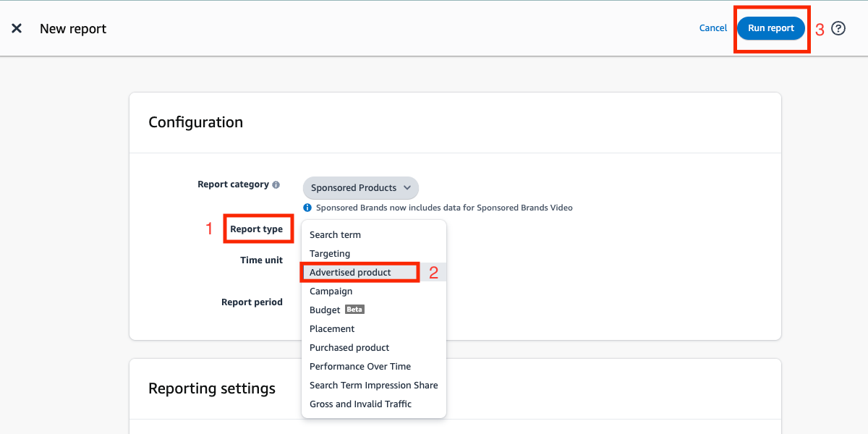868x434 pixels.
Task: Click the Sponsored Products dropdown chevron
Action: [x=407, y=188]
